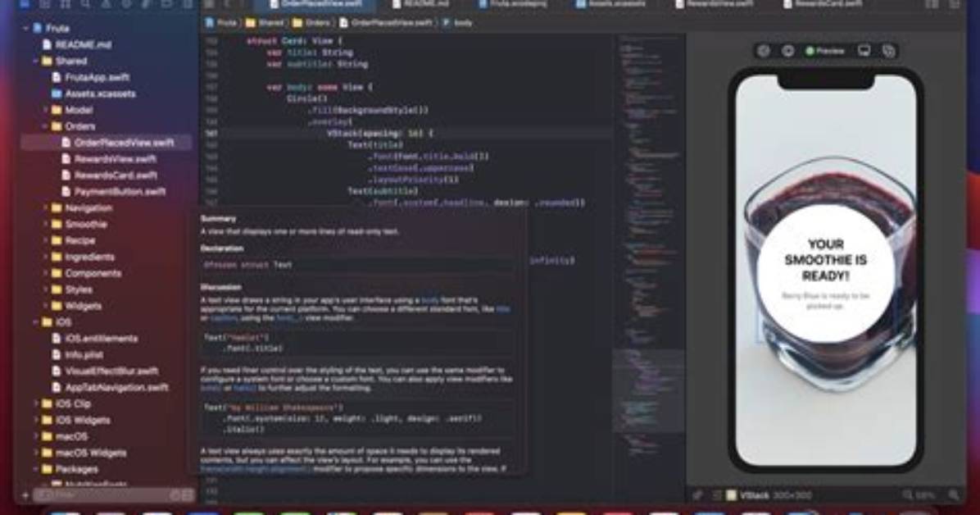
Task: Click body in the jump bar
Action: point(457,23)
